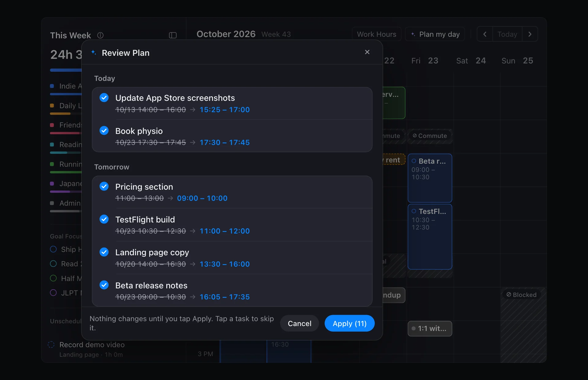Click new time 15:25 – 17:00
Screen dimensions: 588x380
click(224, 110)
